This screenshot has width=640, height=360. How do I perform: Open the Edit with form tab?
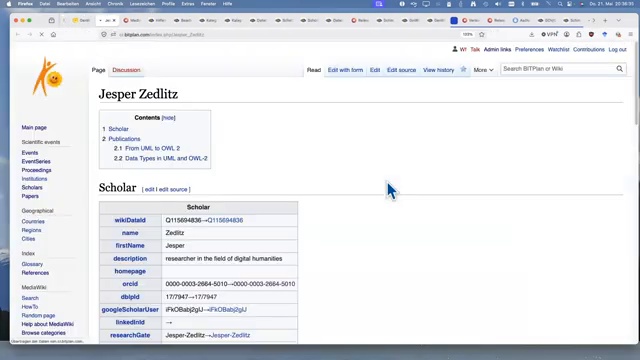click(x=345, y=70)
